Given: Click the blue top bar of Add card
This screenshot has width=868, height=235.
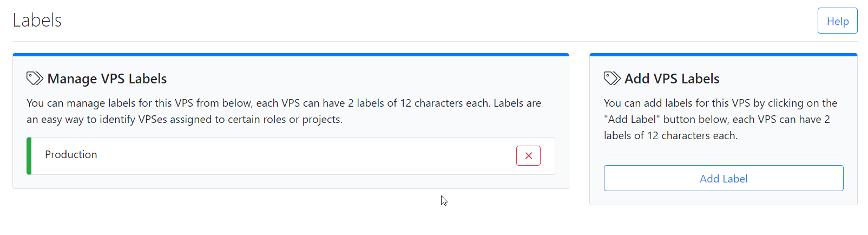Looking at the screenshot, I should (x=723, y=55).
